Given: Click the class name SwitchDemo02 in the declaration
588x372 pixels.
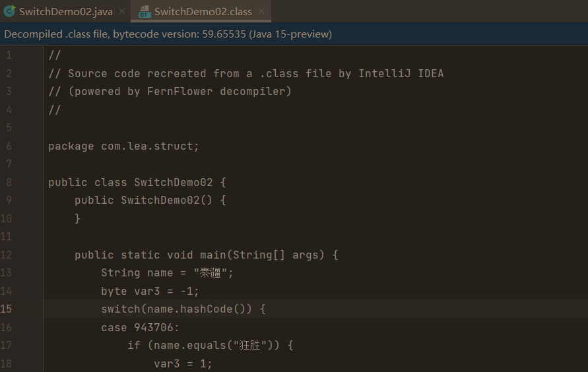Looking at the screenshot, I should point(174,183).
